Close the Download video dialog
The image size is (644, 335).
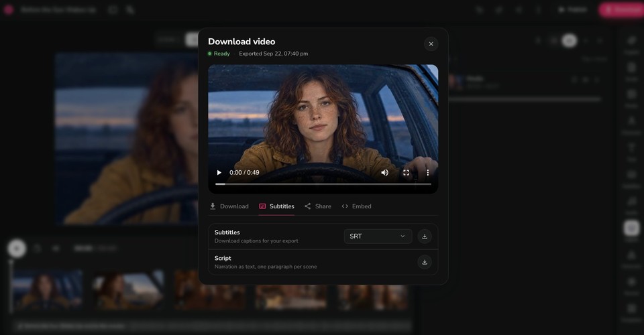431,44
